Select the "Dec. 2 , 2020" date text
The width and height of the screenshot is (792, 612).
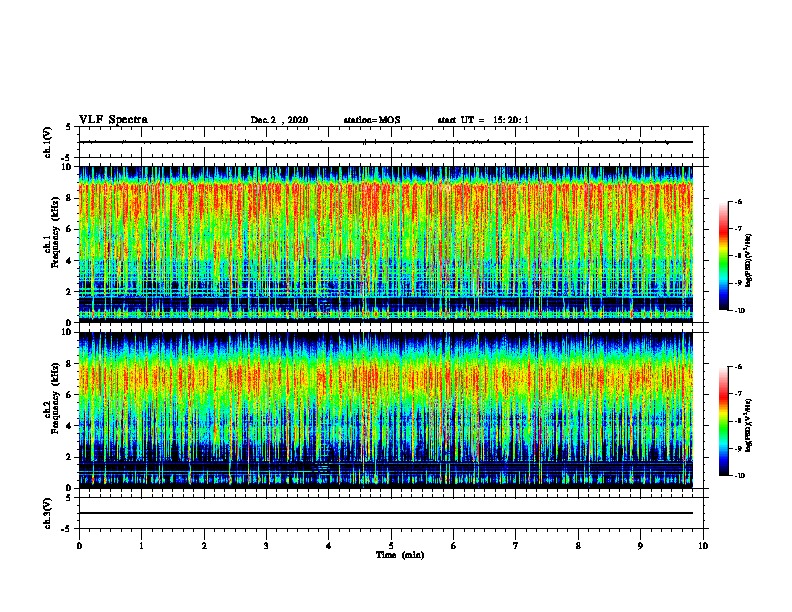(x=279, y=120)
